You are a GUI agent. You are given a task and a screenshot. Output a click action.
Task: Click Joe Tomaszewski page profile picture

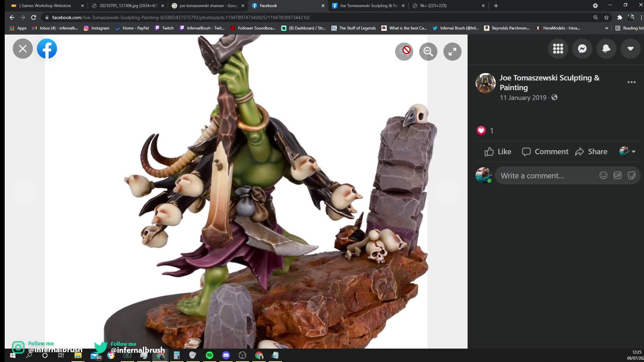[485, 83]
